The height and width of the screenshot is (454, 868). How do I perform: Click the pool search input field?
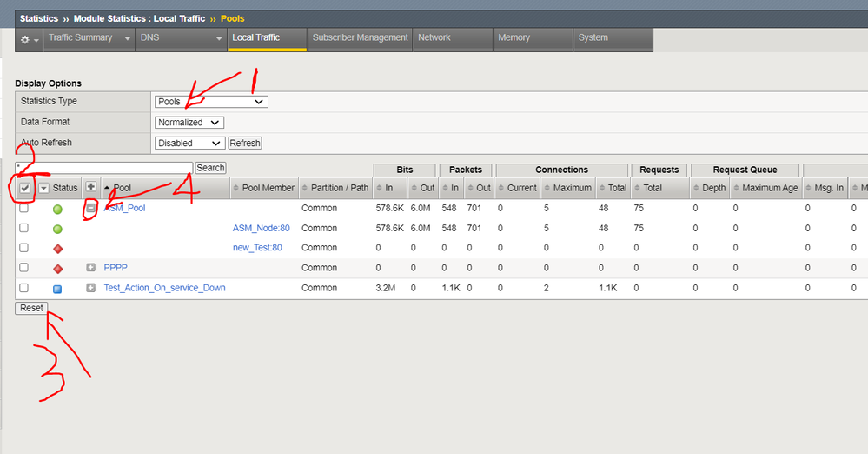(x=104, y=167)
